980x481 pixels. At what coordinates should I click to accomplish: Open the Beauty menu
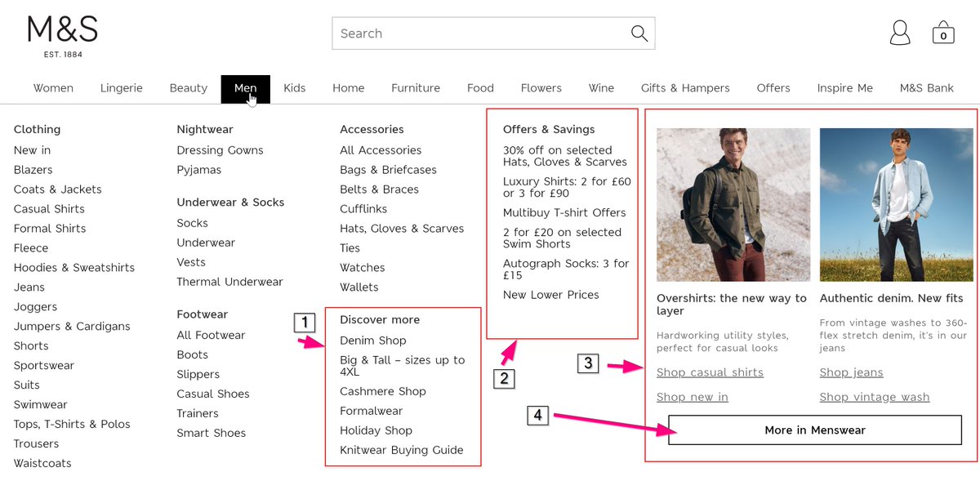click(x=189, y=88)
